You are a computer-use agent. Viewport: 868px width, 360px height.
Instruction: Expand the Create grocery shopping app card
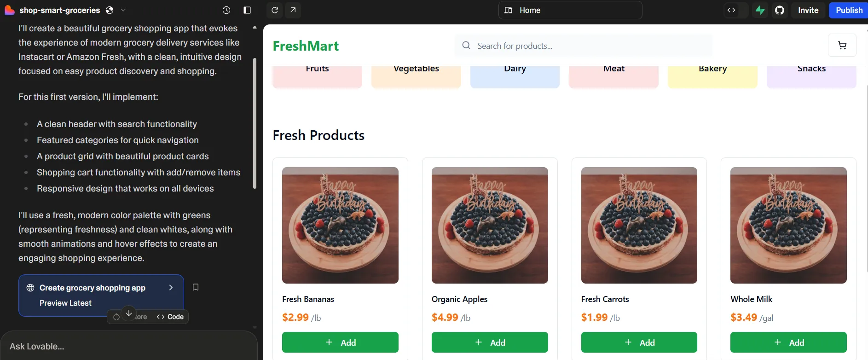pyautogui.click(x=171, y=288)
